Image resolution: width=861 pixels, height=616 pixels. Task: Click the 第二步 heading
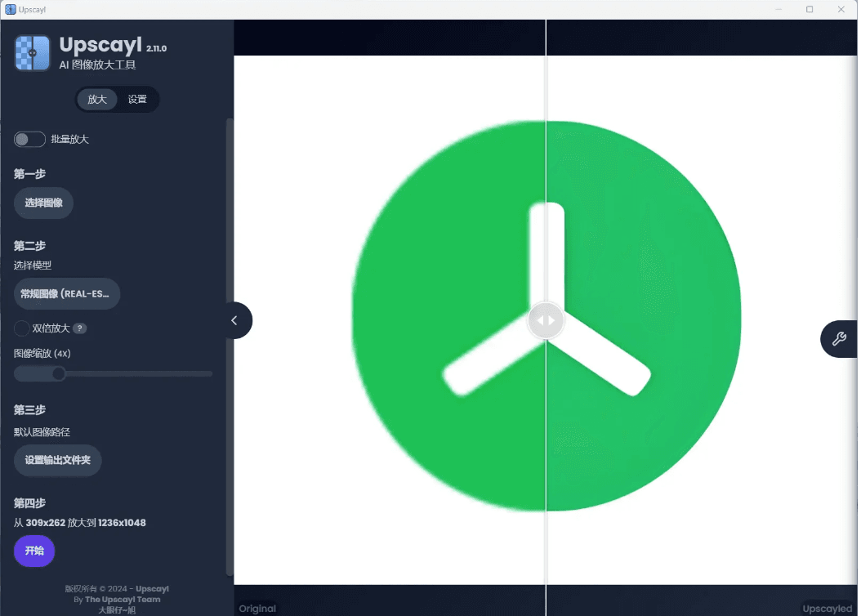tap(29, 245)
